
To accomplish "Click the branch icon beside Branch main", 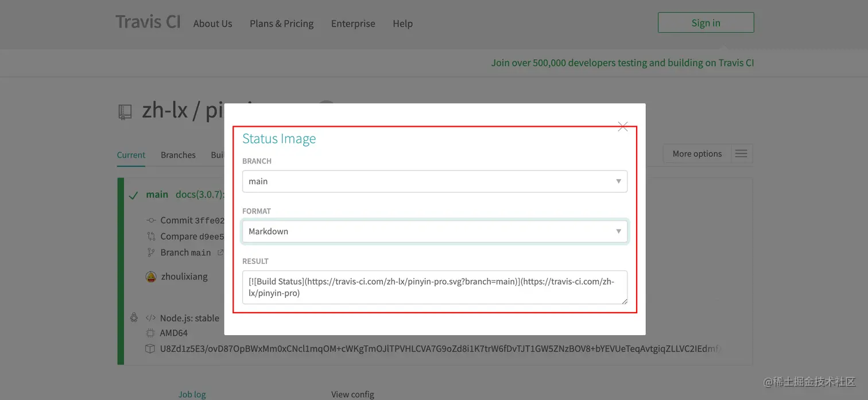I will tap(151, 253).
